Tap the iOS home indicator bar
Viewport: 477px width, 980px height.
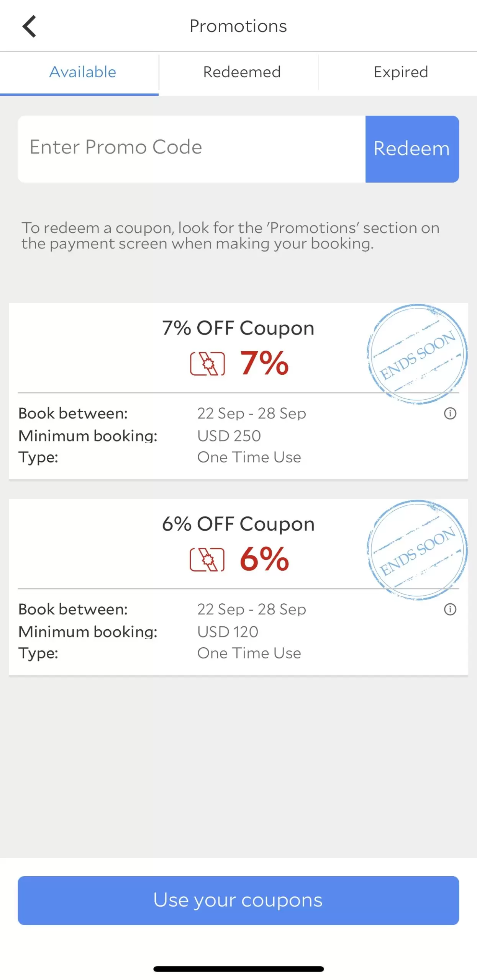[x=238, y=969]
